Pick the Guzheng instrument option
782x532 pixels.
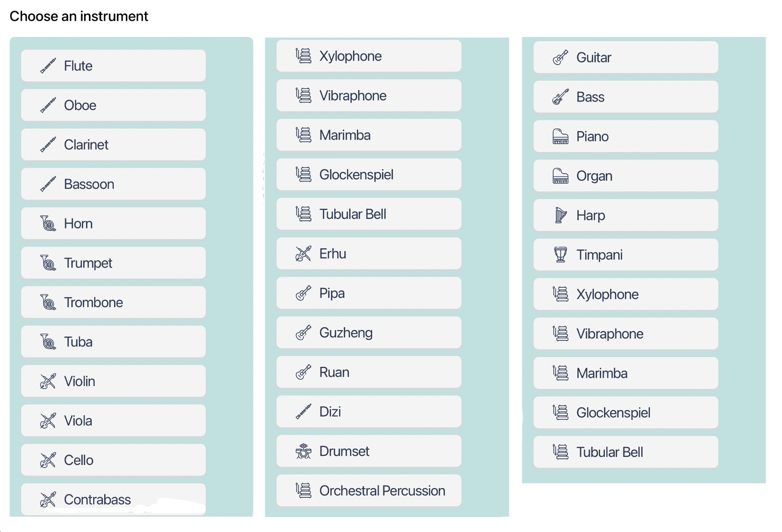click(368, 333)
